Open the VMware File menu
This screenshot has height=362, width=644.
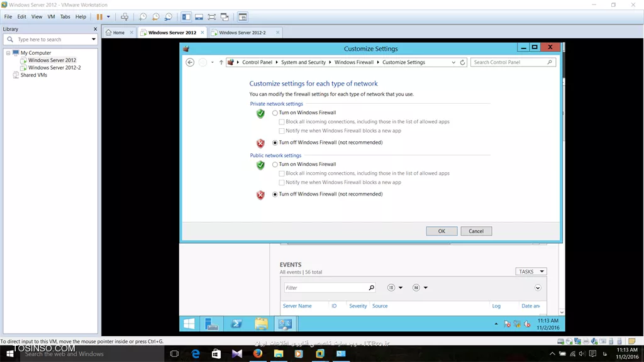click(x=8, y=17)
